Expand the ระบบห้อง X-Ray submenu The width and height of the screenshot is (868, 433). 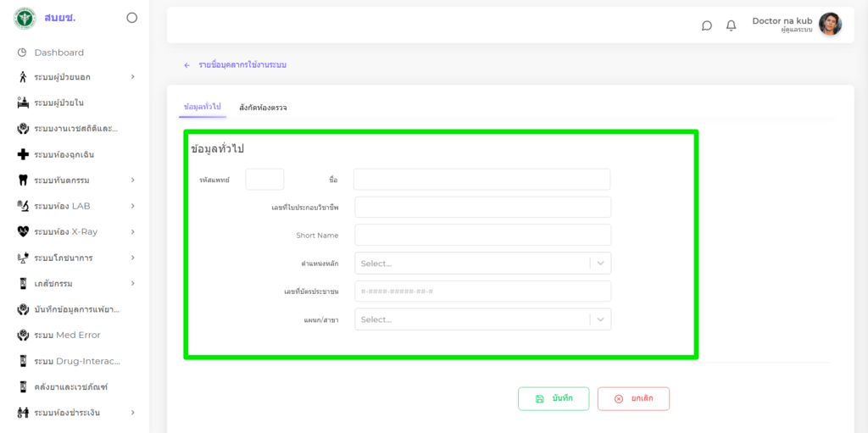pos(133,231)
